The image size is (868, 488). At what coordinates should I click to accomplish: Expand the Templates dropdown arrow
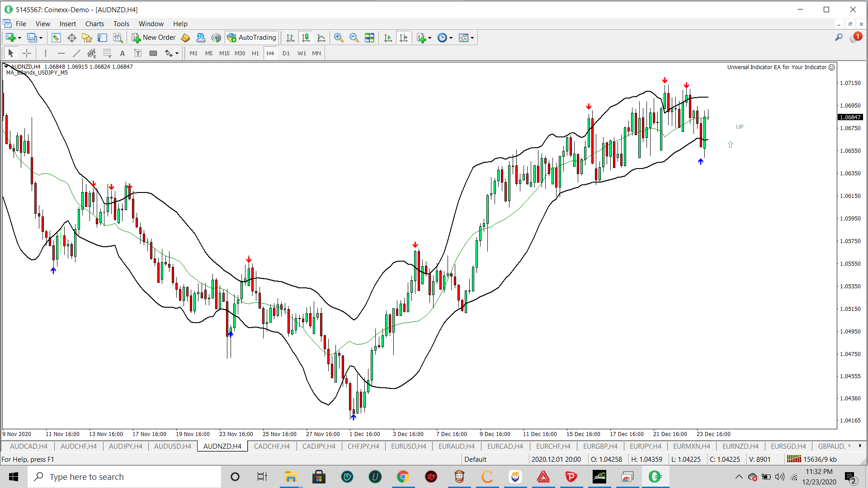click(472, 38)
